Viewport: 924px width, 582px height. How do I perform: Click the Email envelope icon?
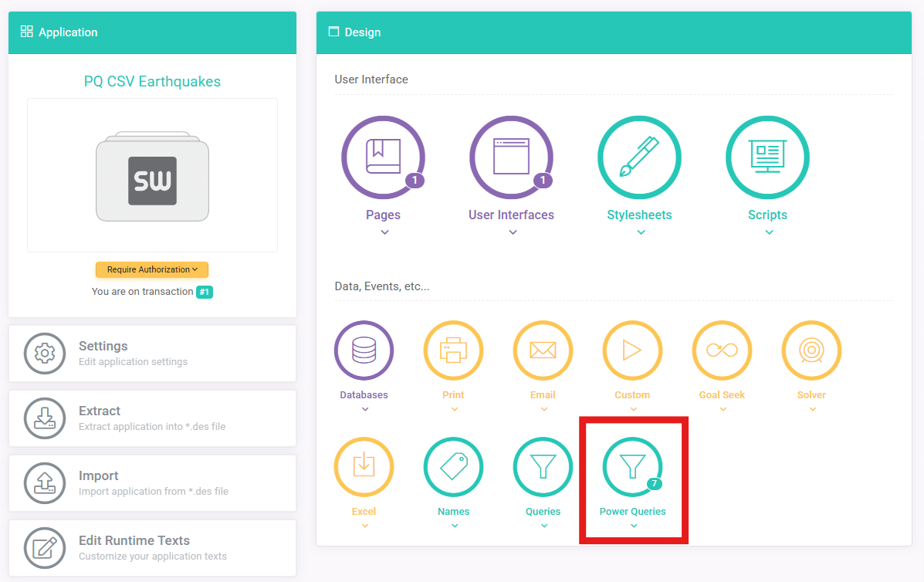pyautogui.click(x=543, y=351)
